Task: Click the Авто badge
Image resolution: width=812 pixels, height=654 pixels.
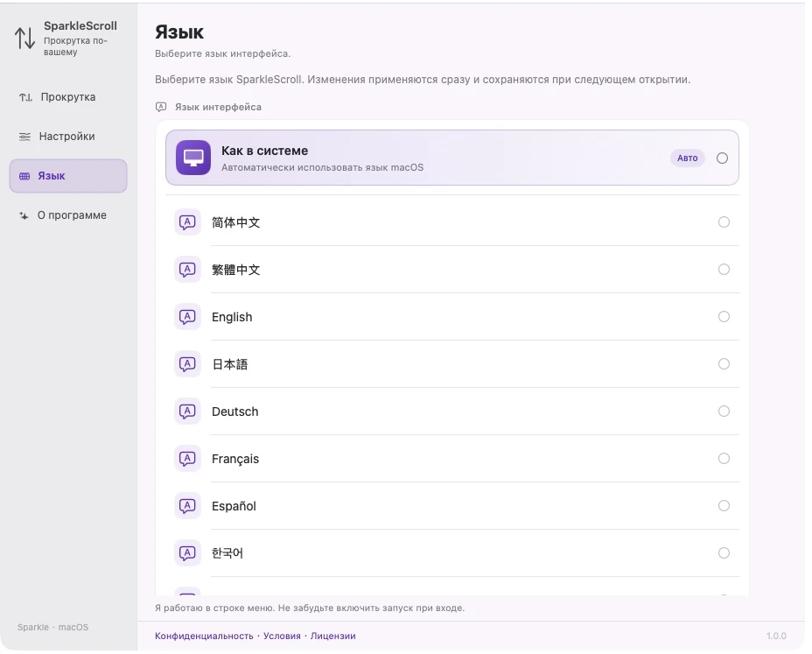Action: click(688, 158)
